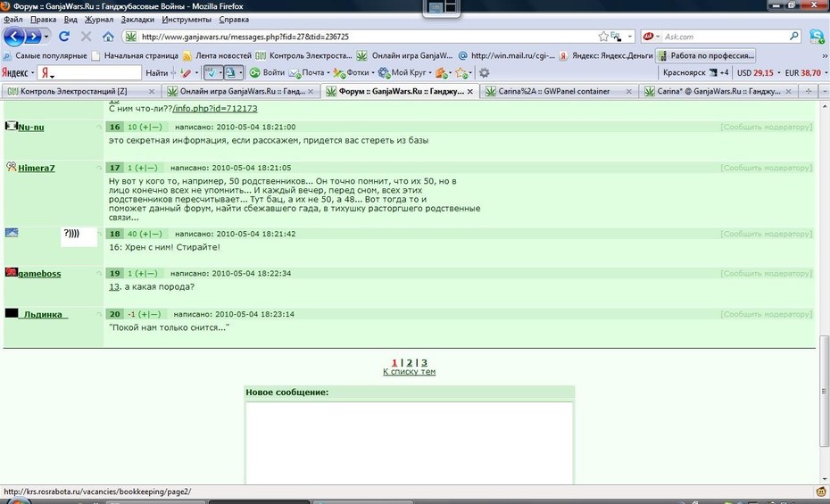The image size is (830, 504).
Task: Go to page 2 of the thread
Action: click(x=409, y=363)
